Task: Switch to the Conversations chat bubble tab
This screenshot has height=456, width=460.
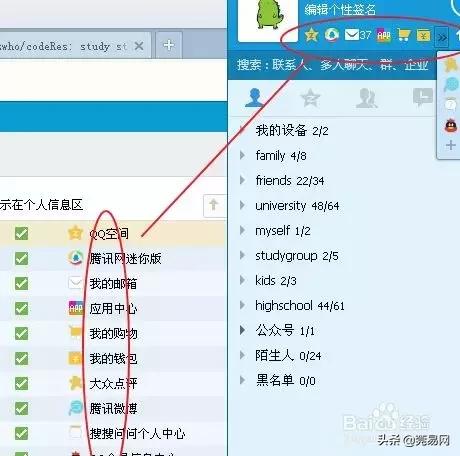Action: pos(422,97)
